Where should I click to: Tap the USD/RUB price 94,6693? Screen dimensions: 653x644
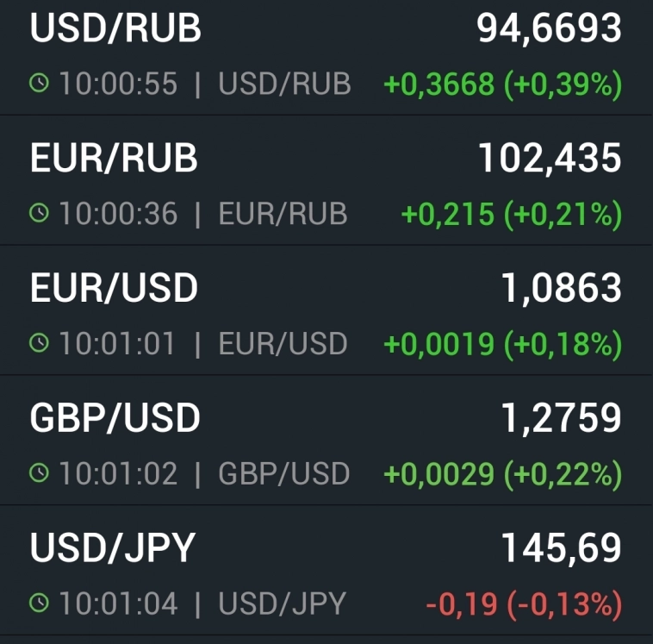(549, 28)
